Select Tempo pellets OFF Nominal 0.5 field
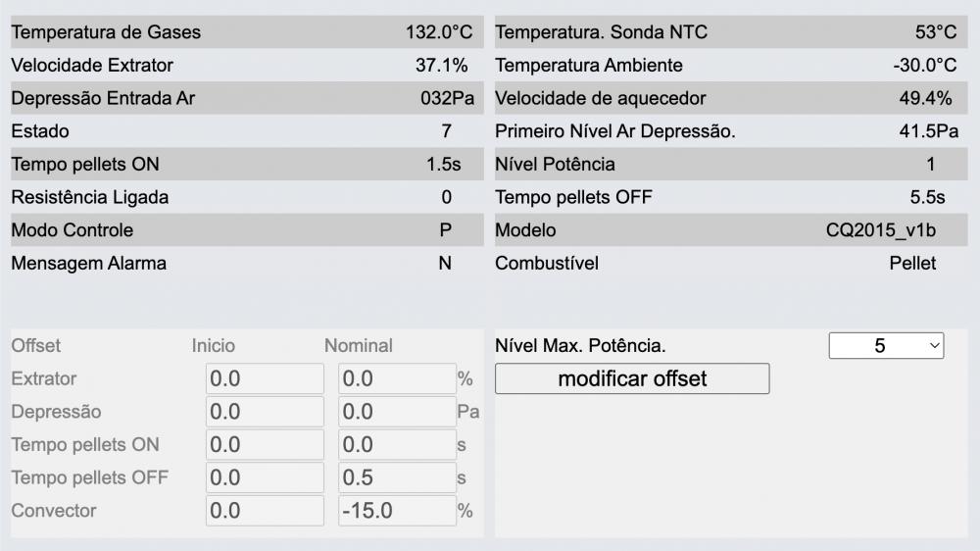980x551 pixels. (x=397, y=477)
